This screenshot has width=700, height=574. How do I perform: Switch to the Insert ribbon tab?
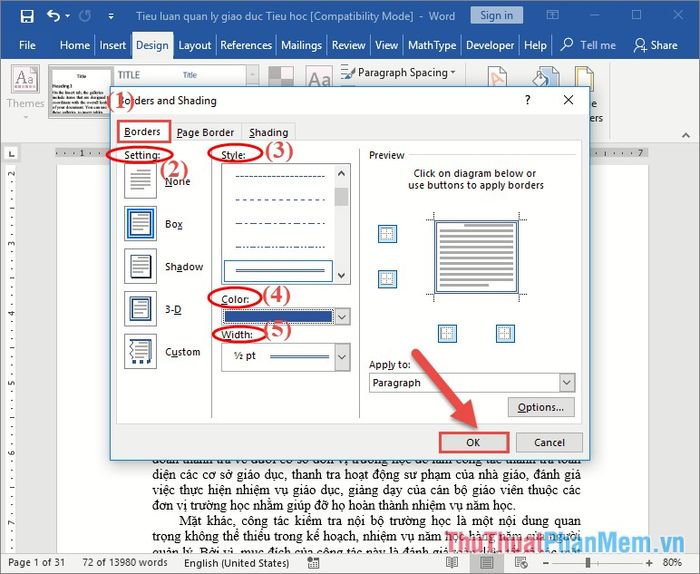tap(112, 45)
